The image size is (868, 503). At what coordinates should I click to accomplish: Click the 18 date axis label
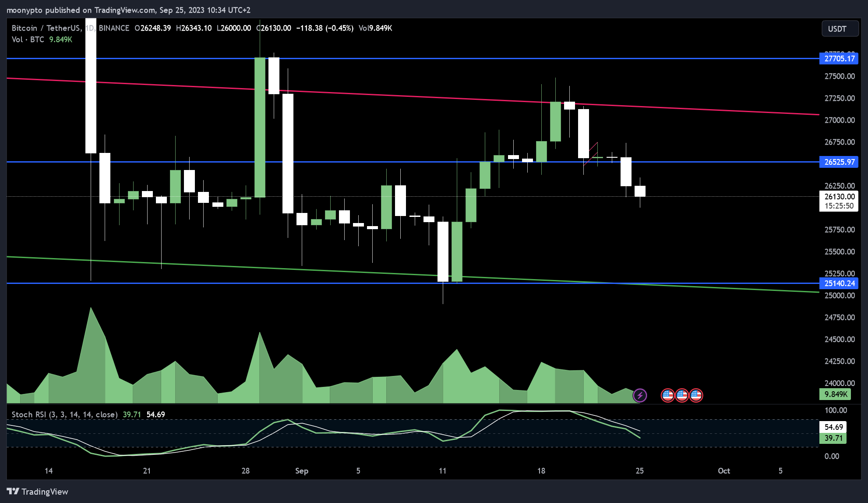[x=541, y=471]
